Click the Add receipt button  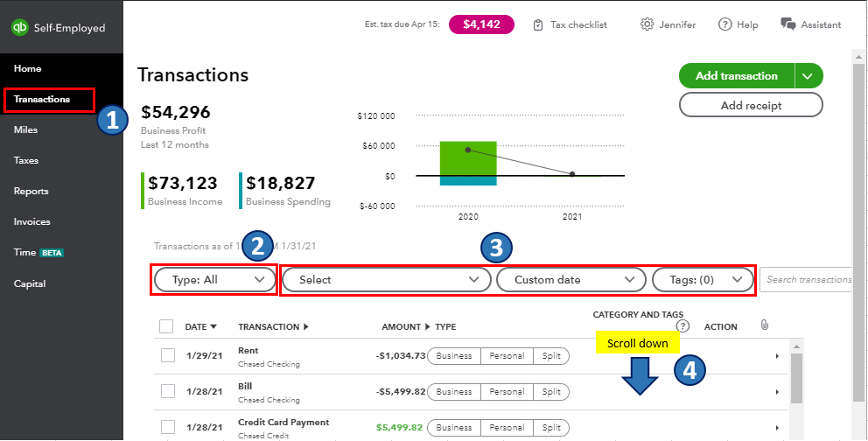(751, 105)
